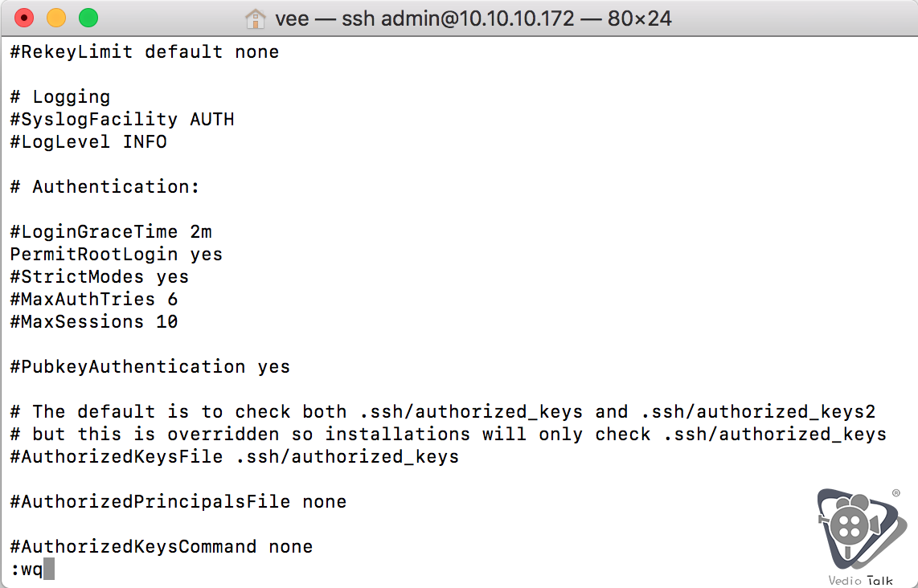Click the #MaxAuthTries 6 line
Image resolution: width=918 pixels, height=588 pixels.
click(94, 300)
